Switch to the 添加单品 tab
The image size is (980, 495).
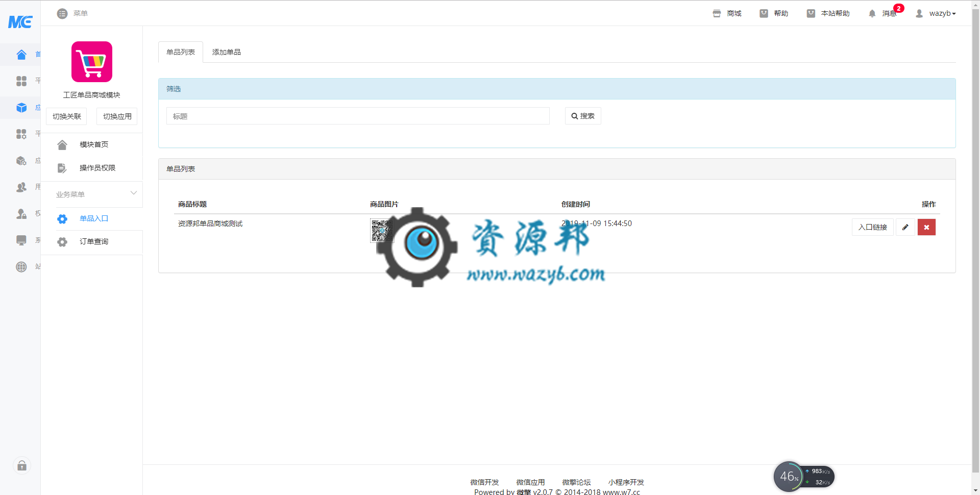227,52
